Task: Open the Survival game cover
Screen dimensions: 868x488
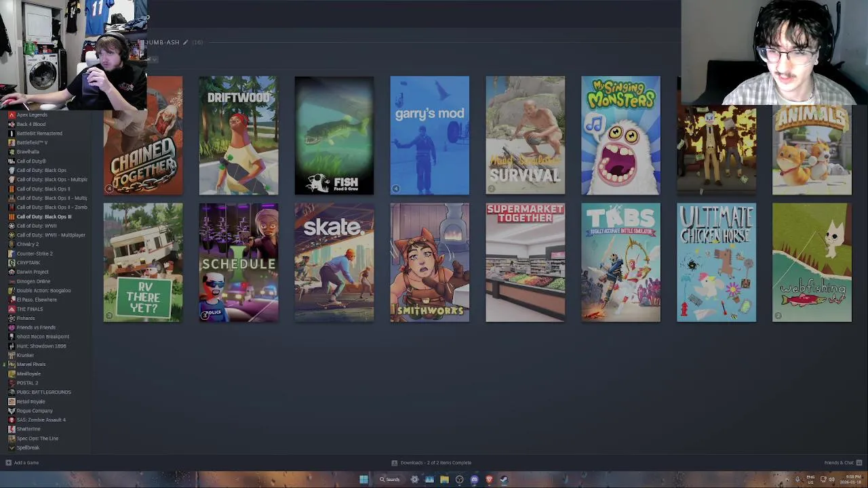Action: [x=526, y=136]
